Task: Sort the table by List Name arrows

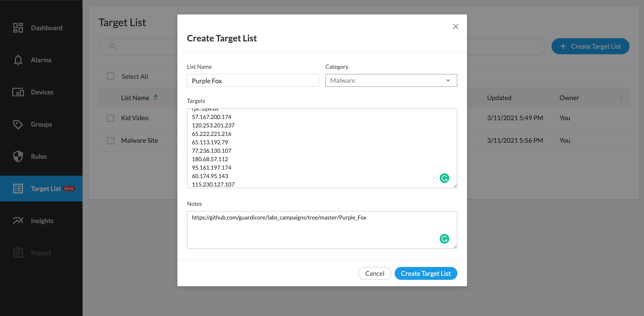Action: pyautogui.click(x=155, y=97)
